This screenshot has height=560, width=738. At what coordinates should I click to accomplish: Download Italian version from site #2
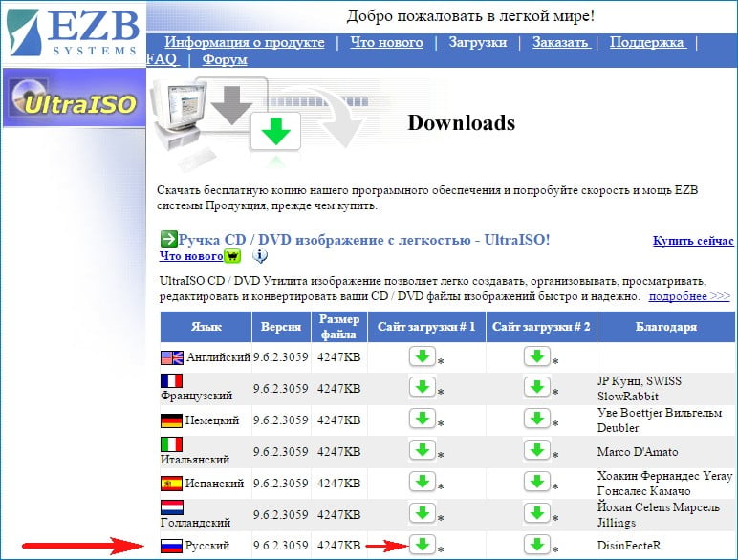click(x=536, y=450)
